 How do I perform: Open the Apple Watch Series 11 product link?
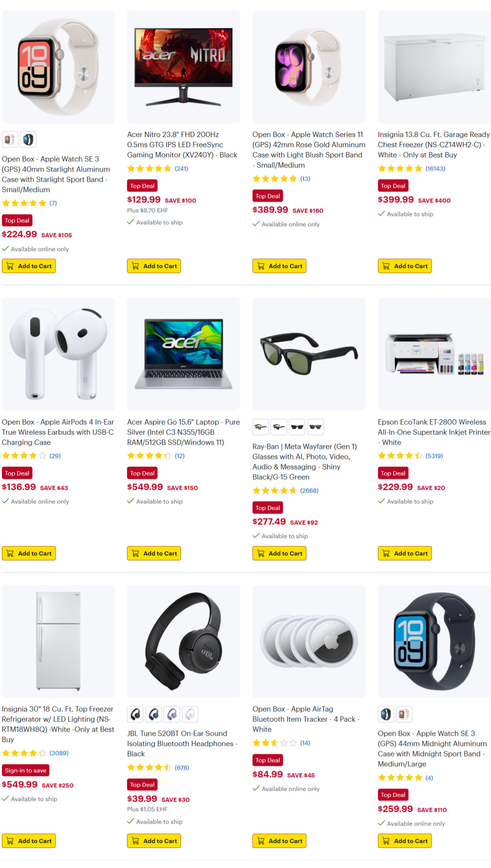pos(309,150)
